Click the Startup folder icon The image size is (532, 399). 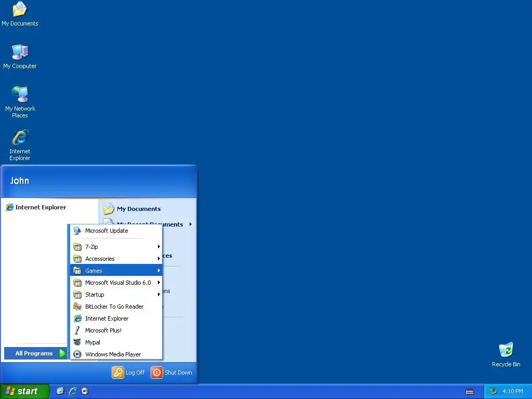tap(77, 295)
